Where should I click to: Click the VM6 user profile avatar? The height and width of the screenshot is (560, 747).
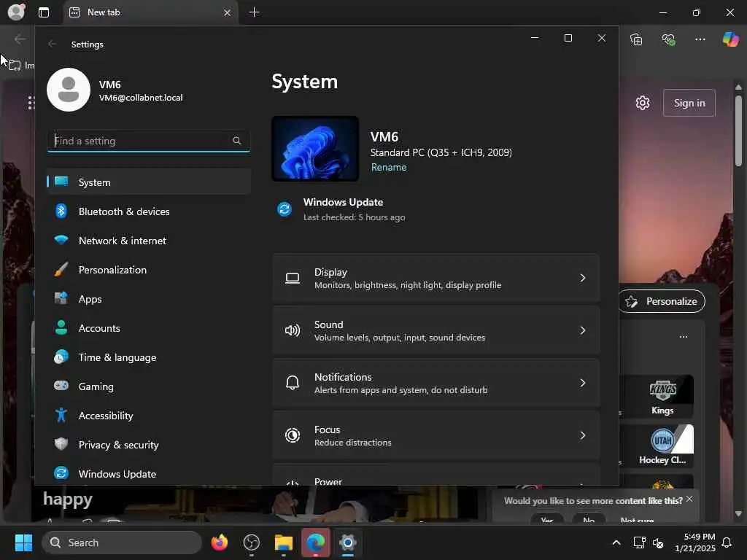69,90
